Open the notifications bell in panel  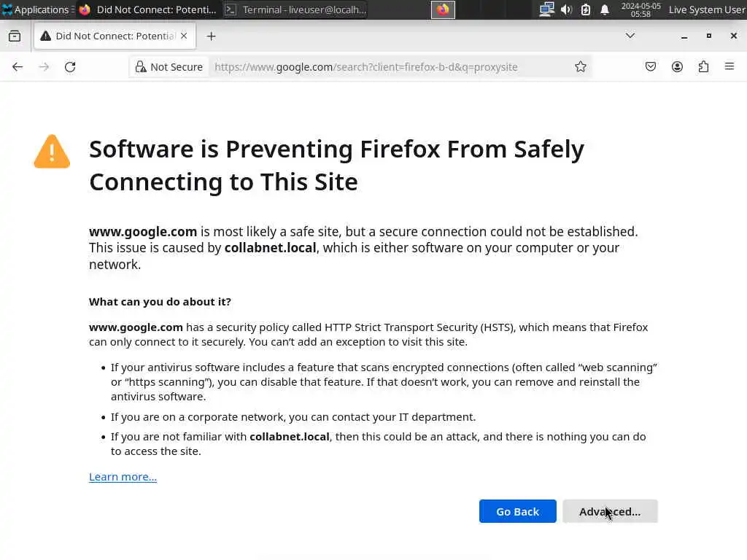pos(605,9)
